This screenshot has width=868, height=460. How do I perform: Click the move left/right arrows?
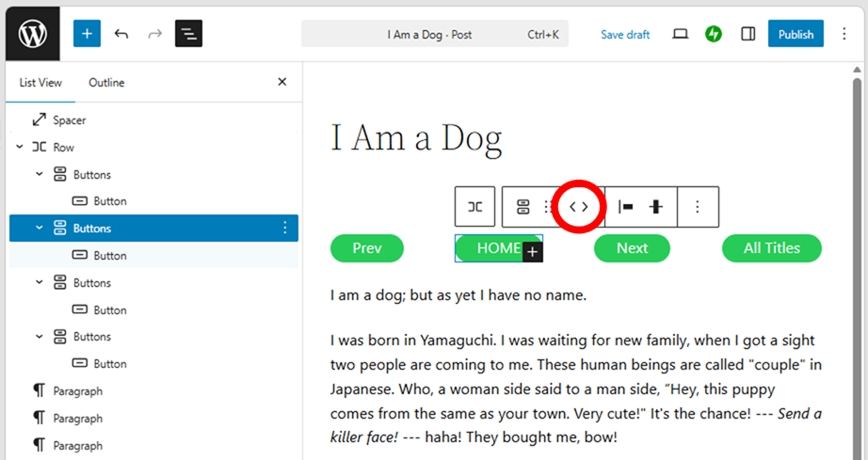[x=579, y=207]
